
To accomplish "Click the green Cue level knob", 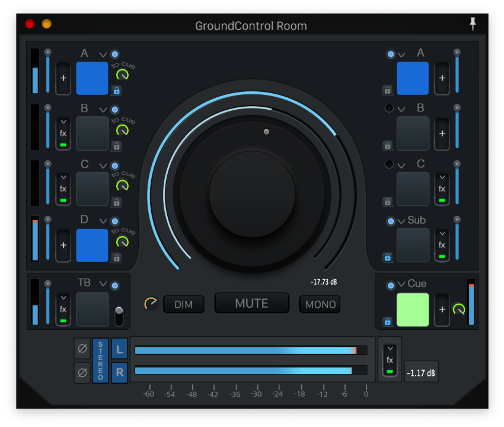I will 459,310.
